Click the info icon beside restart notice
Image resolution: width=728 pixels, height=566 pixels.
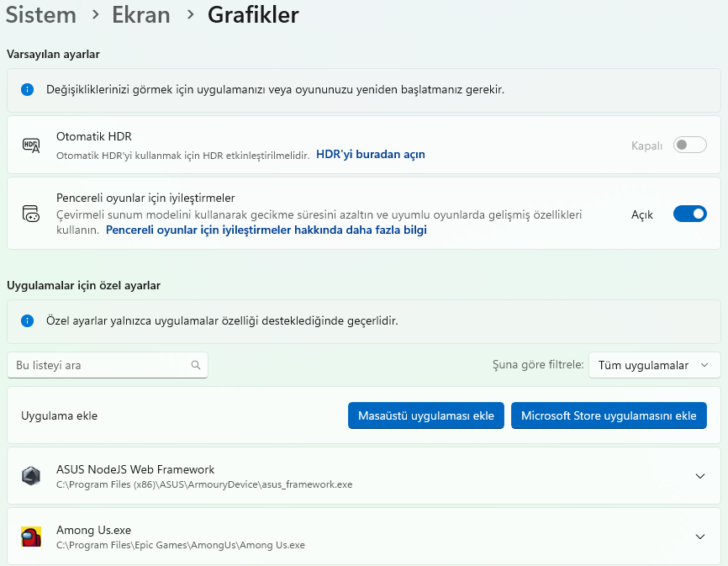tap(28, 89)
